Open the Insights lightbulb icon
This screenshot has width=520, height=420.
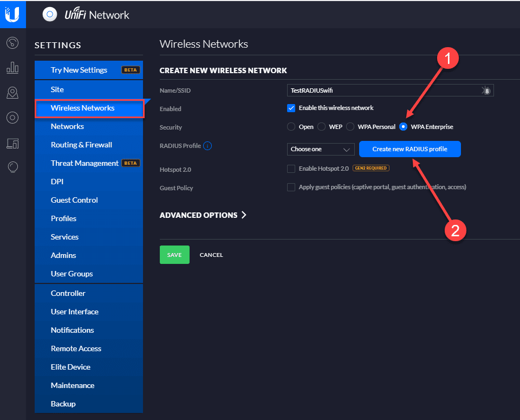(x=12, y=167)
